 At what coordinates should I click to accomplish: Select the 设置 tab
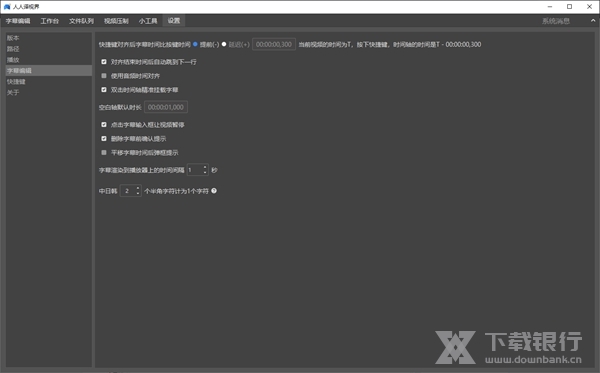174,21
